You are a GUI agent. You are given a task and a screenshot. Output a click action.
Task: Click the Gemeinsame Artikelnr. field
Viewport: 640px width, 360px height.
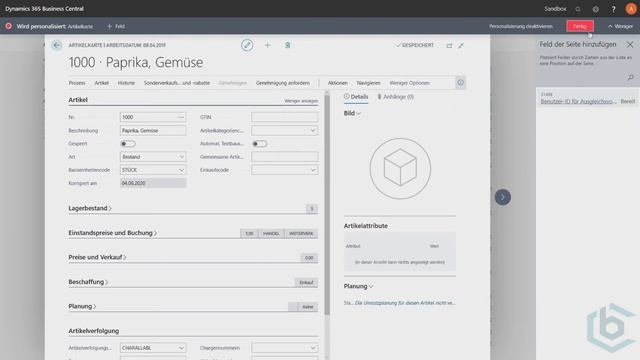[x=284, y=157]
